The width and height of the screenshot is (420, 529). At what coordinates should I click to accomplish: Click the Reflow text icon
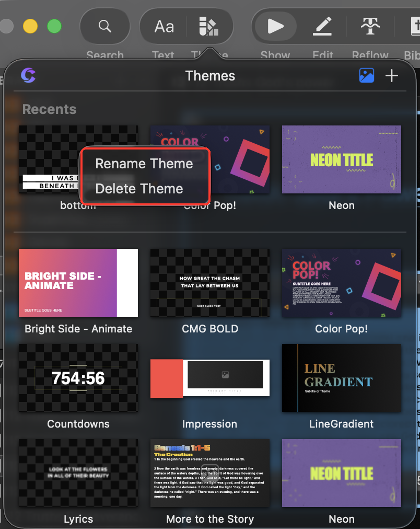point(370,26)
